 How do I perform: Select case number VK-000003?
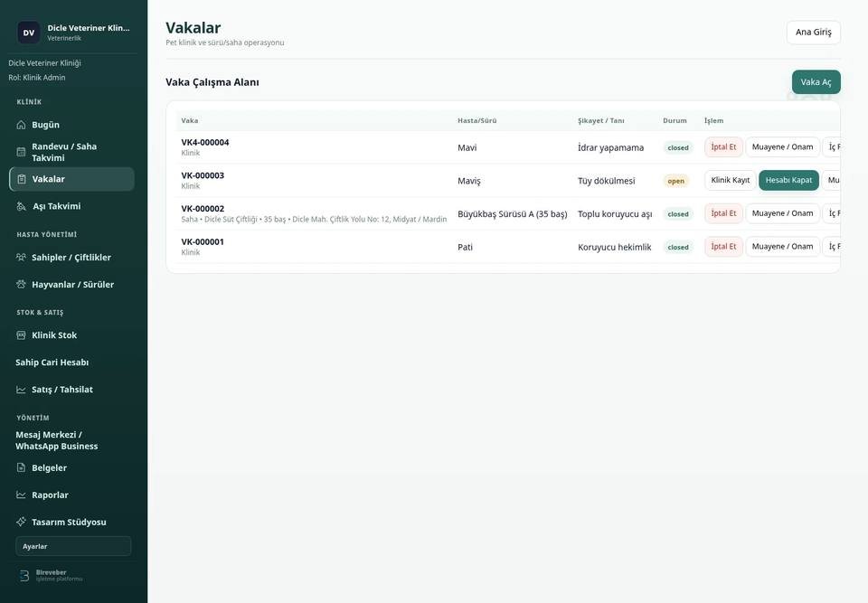[203, 175]
